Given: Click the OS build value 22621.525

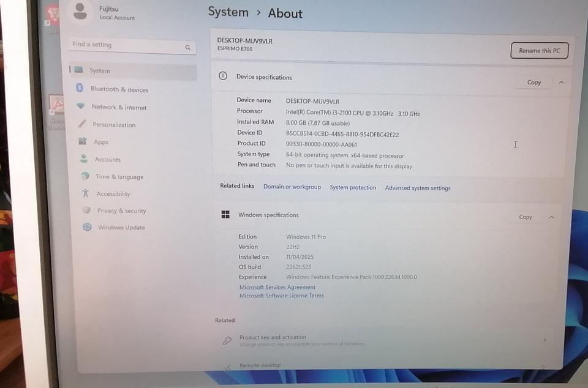Looking at the screenshot, I should coord(298,267).
